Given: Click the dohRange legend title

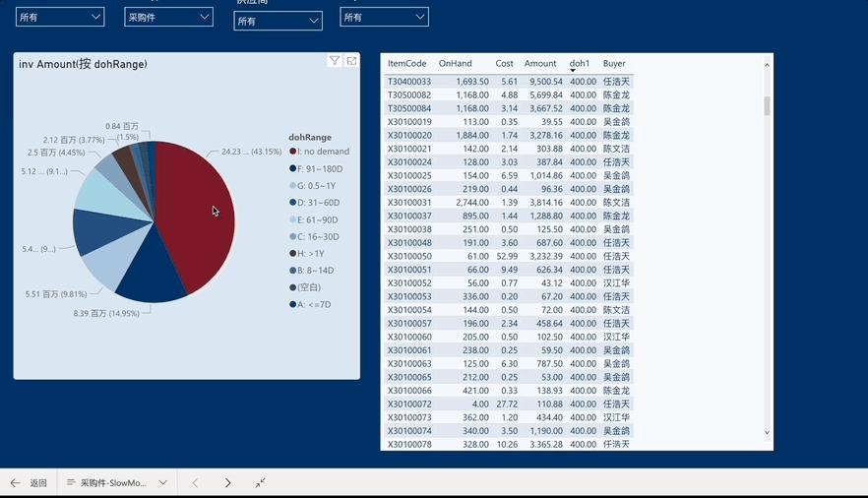Looking at the screenshot, I should pos(309,137).
